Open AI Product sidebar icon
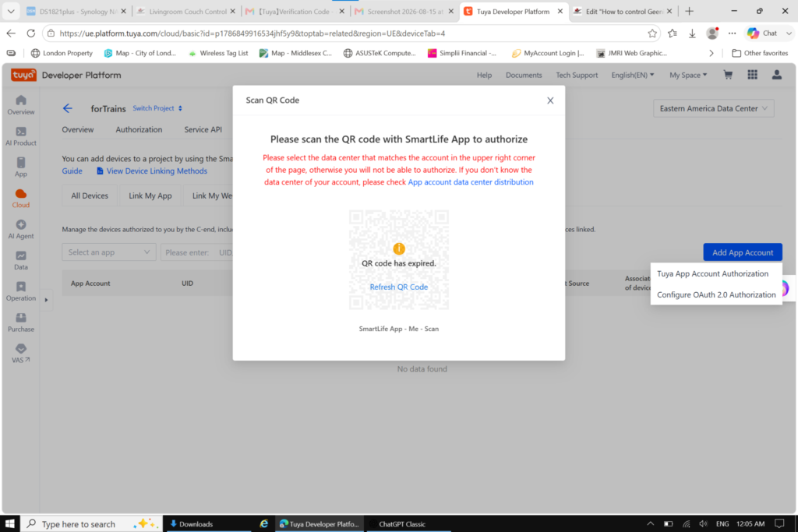The height and width of the screenshot is (532, 798). (x=21, y=136)
